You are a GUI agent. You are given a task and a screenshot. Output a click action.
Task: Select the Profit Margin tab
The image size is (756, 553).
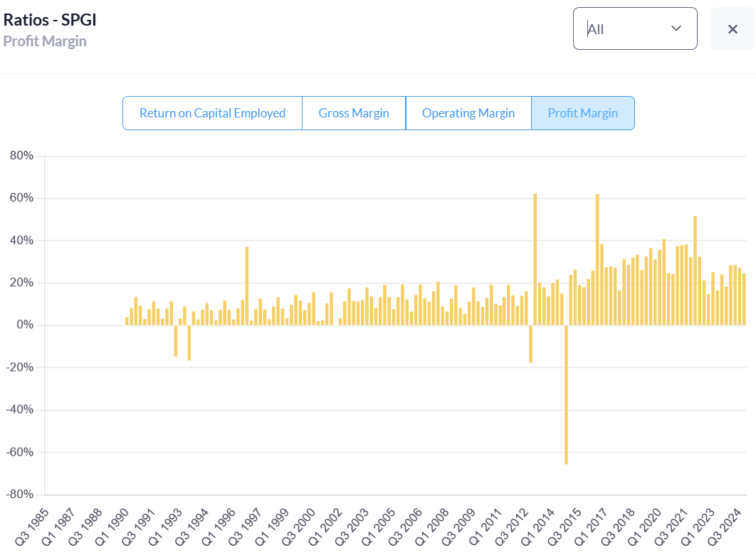point(582,113)
